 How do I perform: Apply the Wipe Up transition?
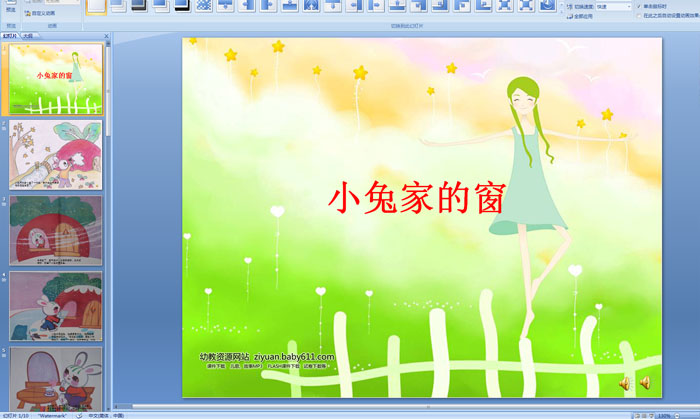pyautogui.click(x=289, y=5)
